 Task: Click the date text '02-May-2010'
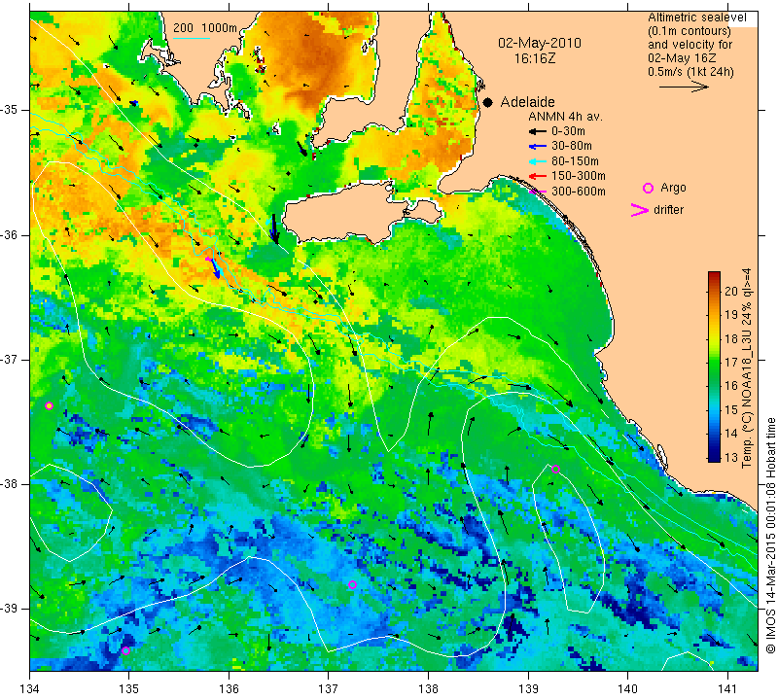[540, 43]
